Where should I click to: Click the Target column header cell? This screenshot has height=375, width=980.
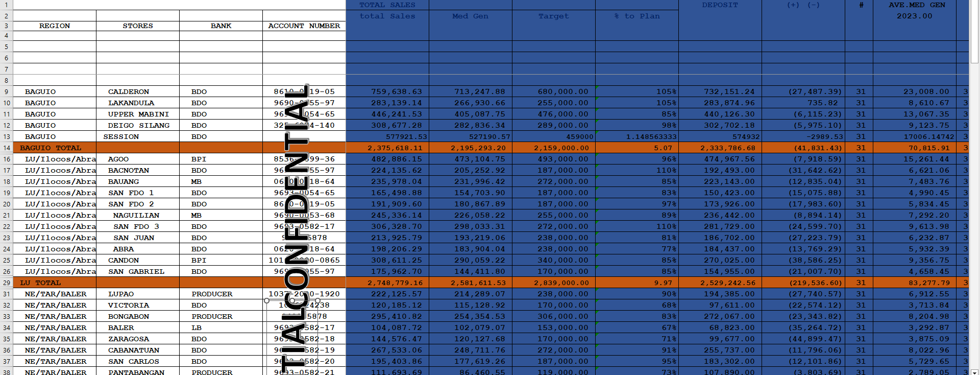(554, 16)
